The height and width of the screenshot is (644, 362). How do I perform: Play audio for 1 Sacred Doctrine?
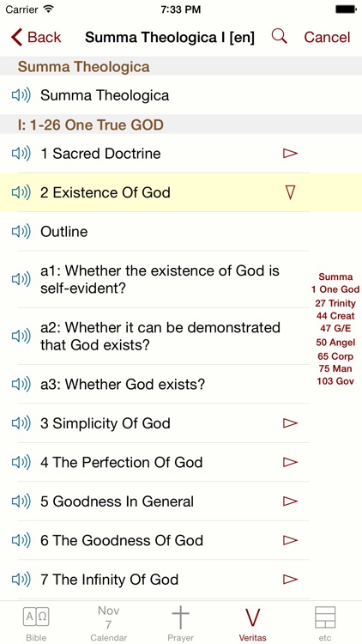tap(21, 154)
